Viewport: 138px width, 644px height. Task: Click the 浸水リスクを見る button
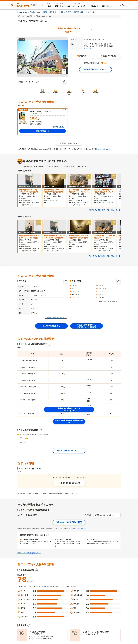[108, 56]
